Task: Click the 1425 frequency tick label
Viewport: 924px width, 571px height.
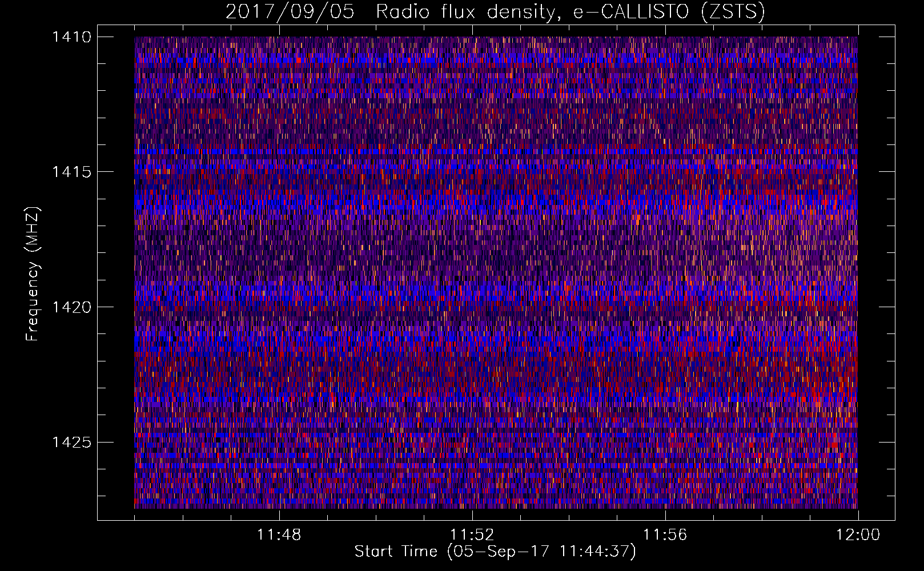Action: tap(71, 442)
